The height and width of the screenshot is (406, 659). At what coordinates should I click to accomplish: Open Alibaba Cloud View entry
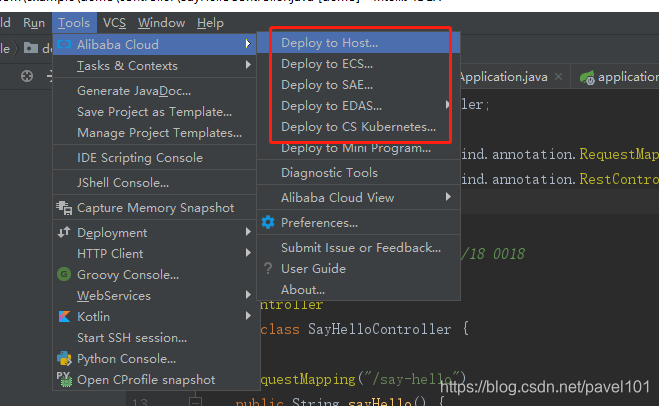pyautogui.click(x=358, y=198)
